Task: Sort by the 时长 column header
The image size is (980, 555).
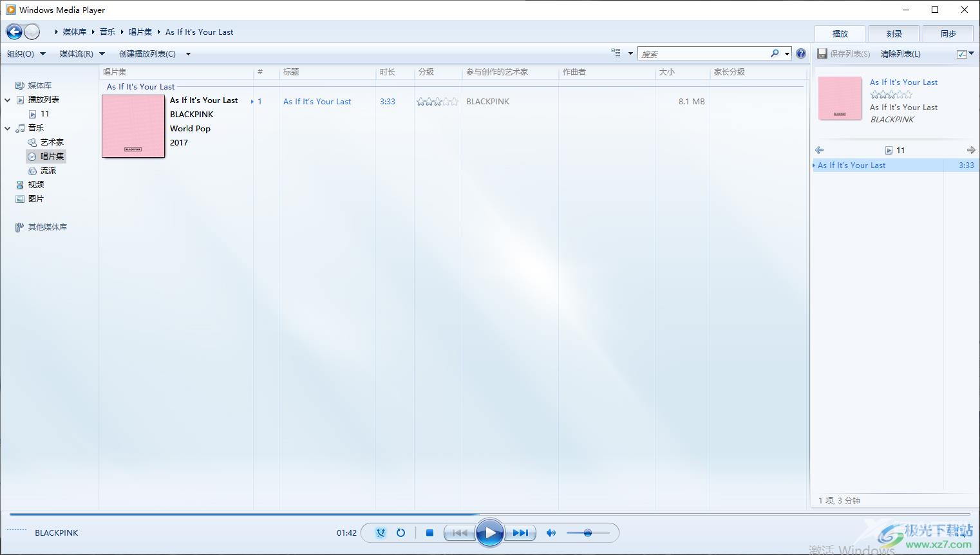Action: 395,72
